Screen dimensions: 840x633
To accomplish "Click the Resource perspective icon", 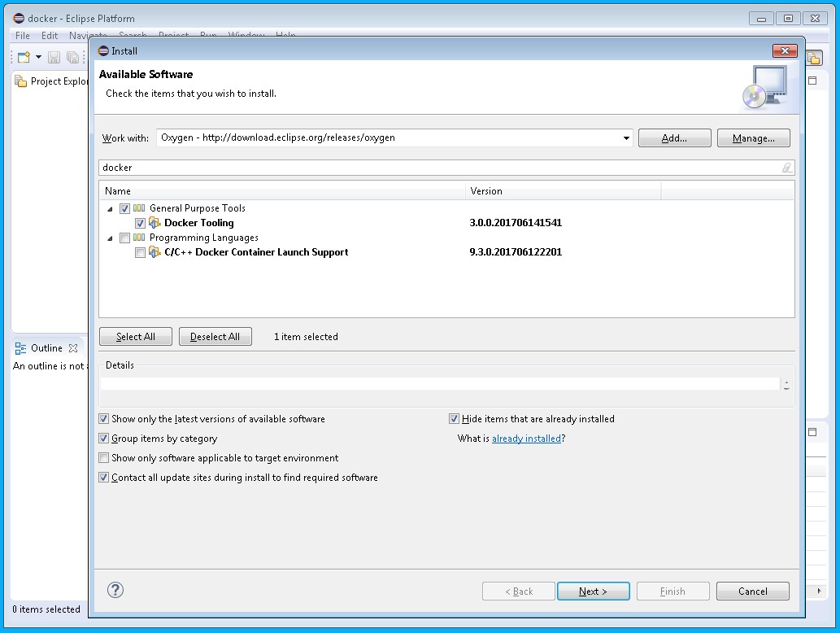I will point(814,58).
